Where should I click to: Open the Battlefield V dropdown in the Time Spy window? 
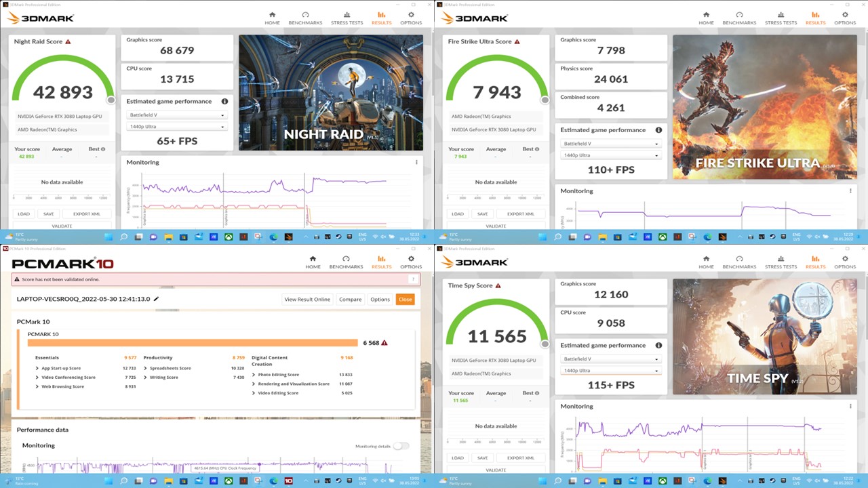(610, 359)
